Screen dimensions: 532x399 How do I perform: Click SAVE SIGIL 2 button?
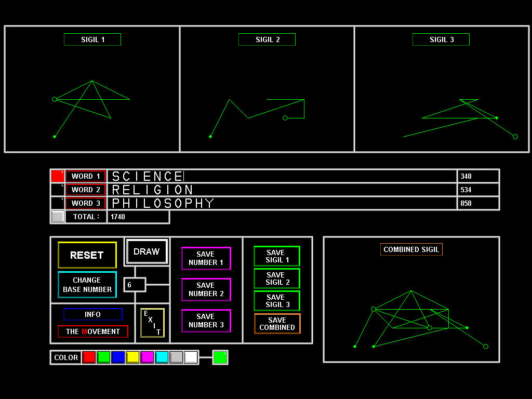277,278
